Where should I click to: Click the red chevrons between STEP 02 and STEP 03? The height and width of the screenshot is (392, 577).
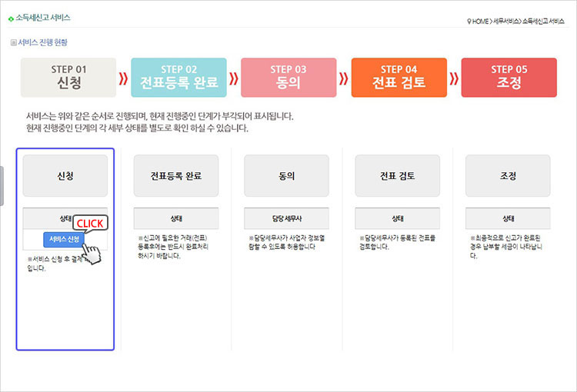point(233,78)
